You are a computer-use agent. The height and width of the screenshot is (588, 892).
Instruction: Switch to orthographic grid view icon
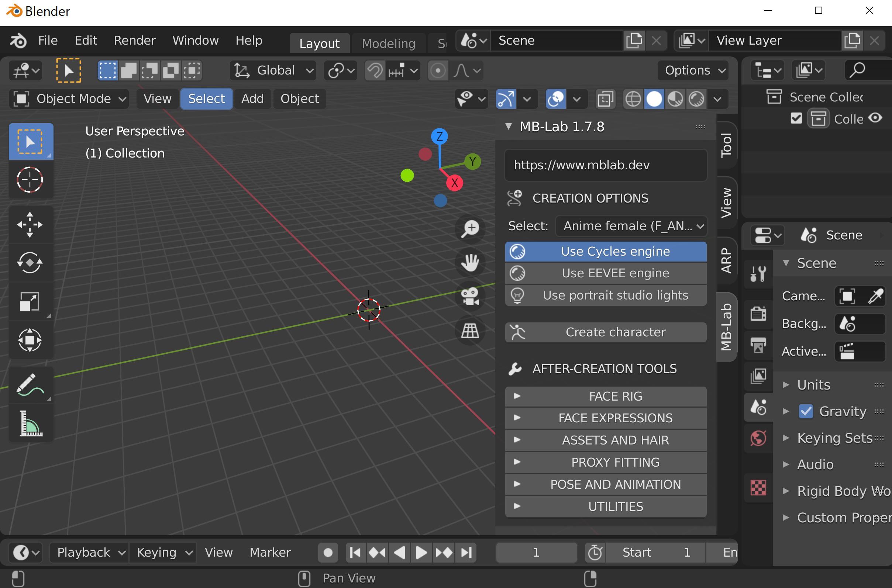(x=470, y=331)
